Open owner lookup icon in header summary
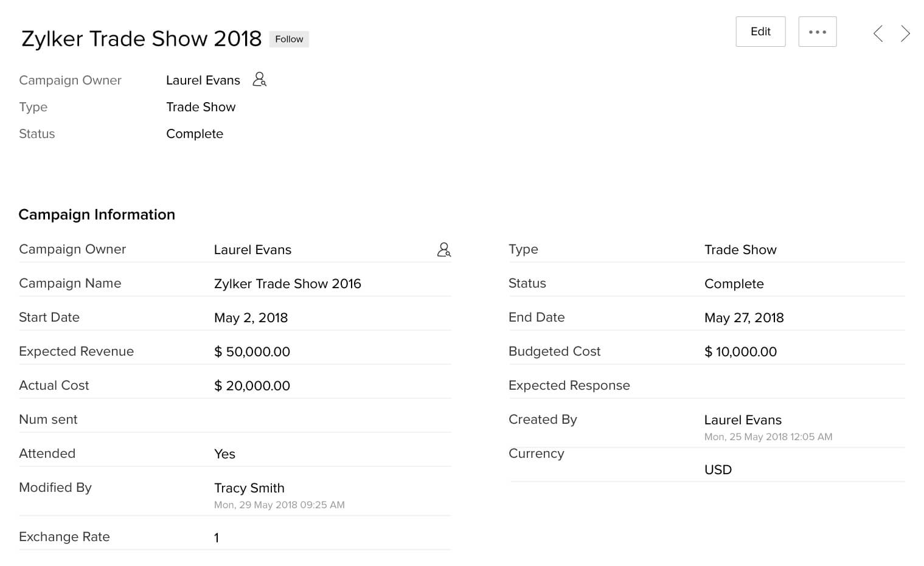The width and height of the screenshot is (924, 566). coord(260,80)
